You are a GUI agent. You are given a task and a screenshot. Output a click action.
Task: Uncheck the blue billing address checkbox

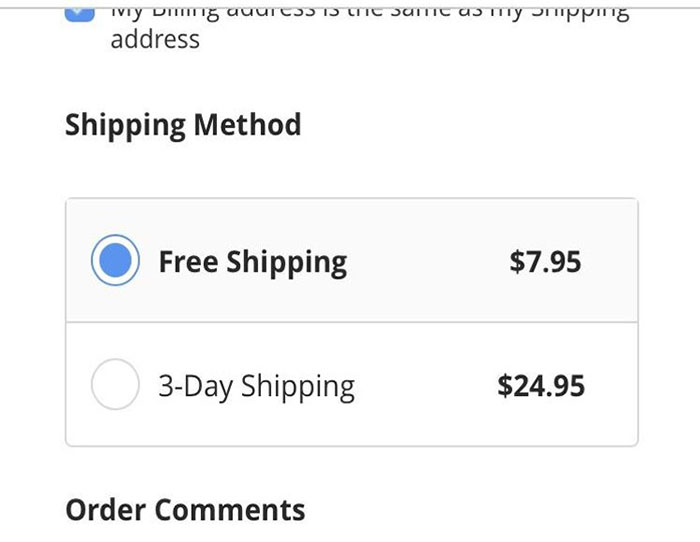(79, 14)
